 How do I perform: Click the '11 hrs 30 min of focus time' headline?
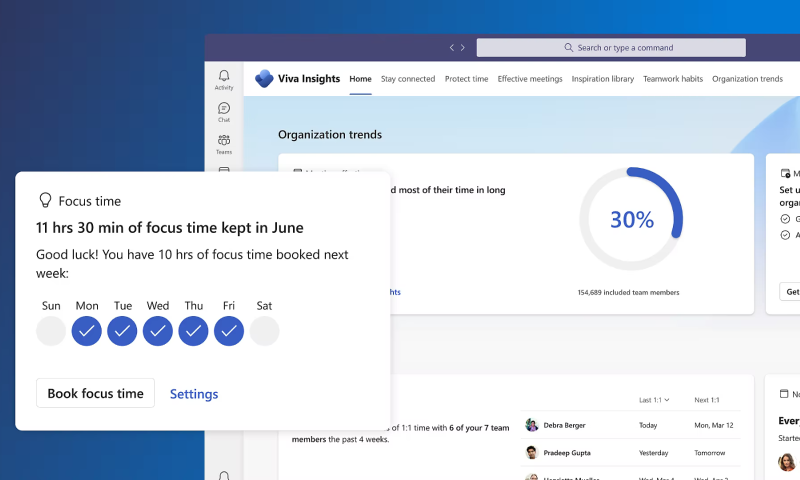click(x=169, y=228)
